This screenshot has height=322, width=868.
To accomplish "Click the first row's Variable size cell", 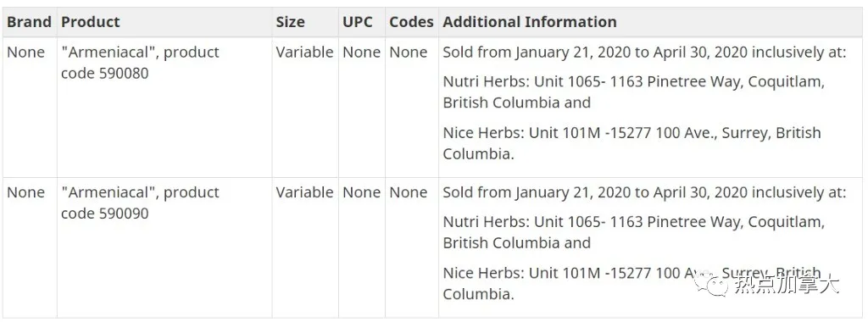I will pos(305,108).
